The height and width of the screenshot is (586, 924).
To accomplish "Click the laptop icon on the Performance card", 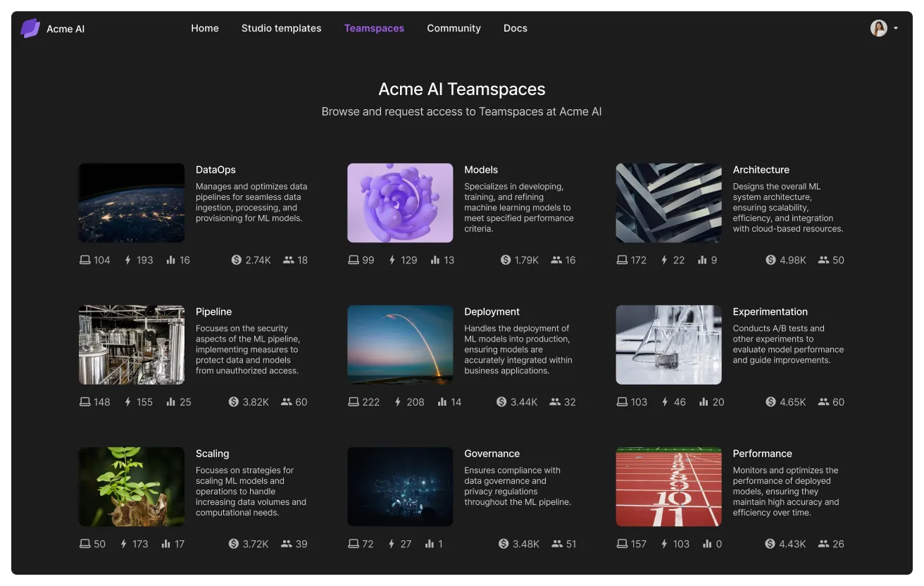I will (x=622, y=544).
